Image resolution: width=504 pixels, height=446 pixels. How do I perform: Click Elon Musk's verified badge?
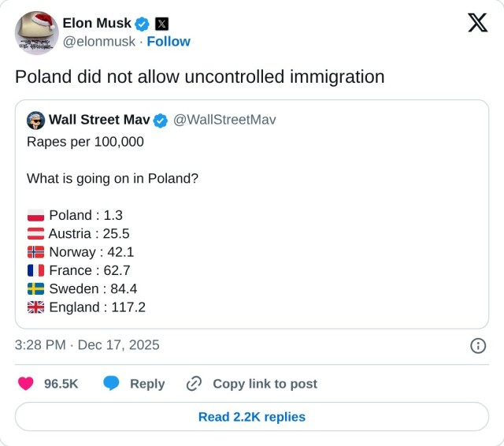142,24
